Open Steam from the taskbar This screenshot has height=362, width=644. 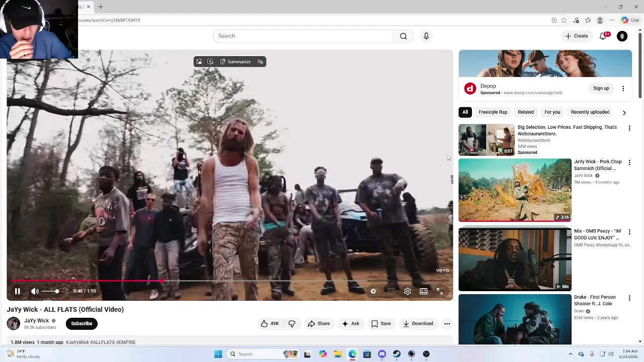(396, 354)
